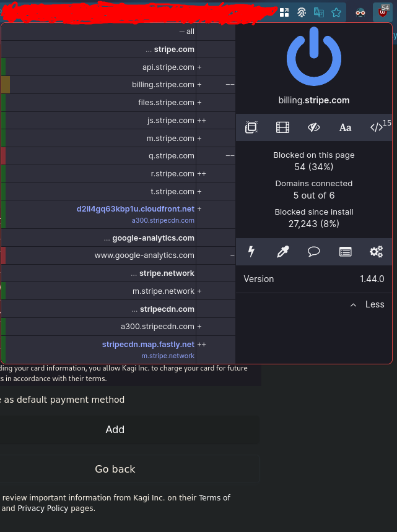This screenshot has width=397, height=532.
Task: Collapse the panel using Less chevron
Action: pyautogui.click(x=367, y=304)
